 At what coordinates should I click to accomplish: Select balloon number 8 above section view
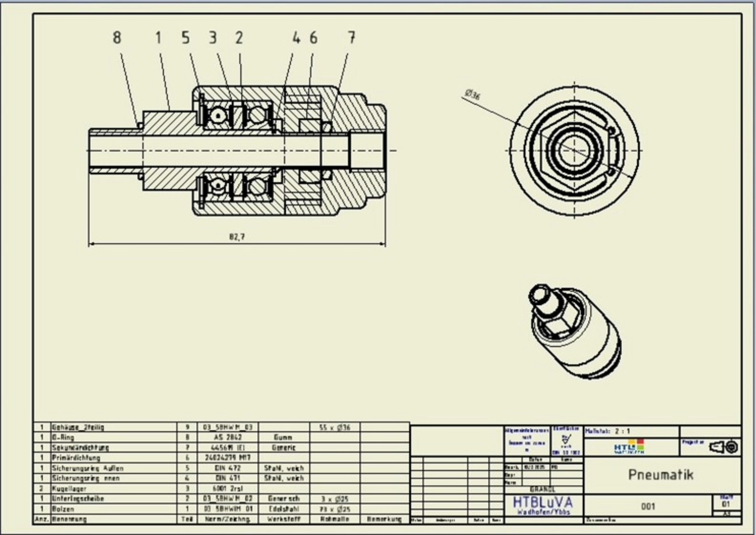(117, 38)
